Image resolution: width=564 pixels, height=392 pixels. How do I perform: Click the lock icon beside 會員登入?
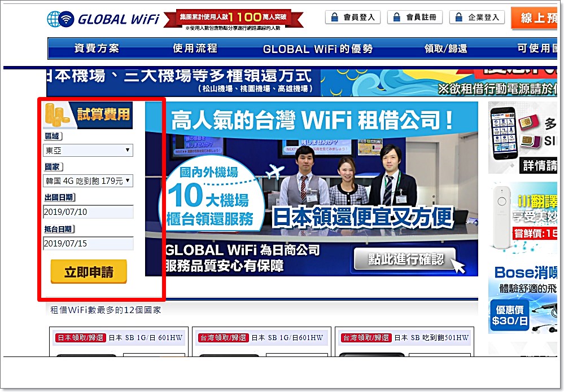(334, 17)
